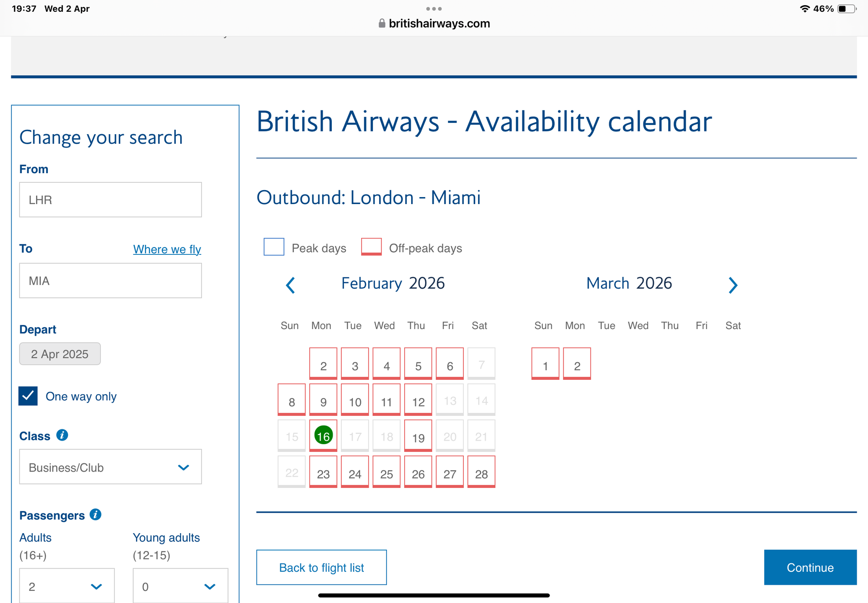The width and height of the screenshot is (868, 603).
Task: Open the Where we fly link
Action: pyautogui.click(x=167, y=249)
